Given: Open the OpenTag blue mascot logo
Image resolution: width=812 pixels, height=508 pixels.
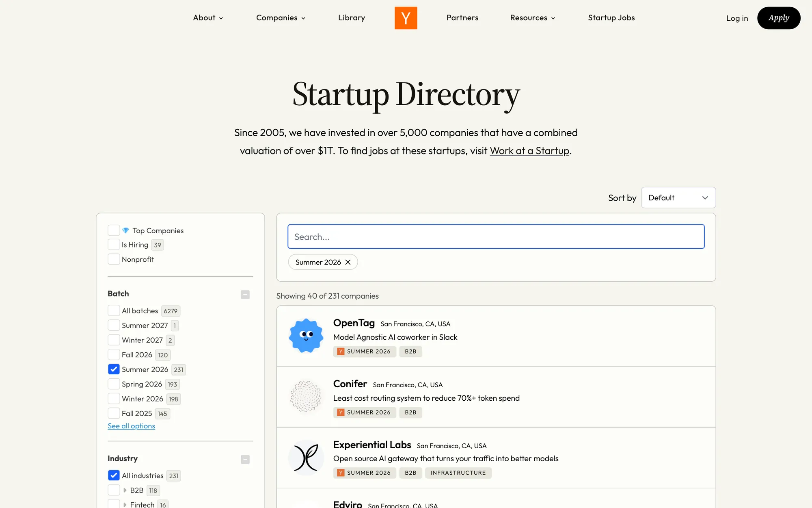Looking at the screenshot, I should 306,336.
